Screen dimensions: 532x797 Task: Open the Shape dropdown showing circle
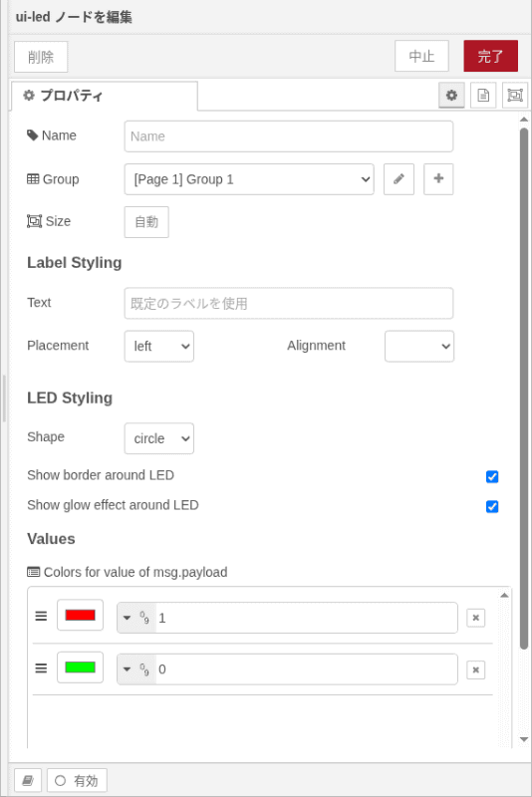(x=159, y=438)
